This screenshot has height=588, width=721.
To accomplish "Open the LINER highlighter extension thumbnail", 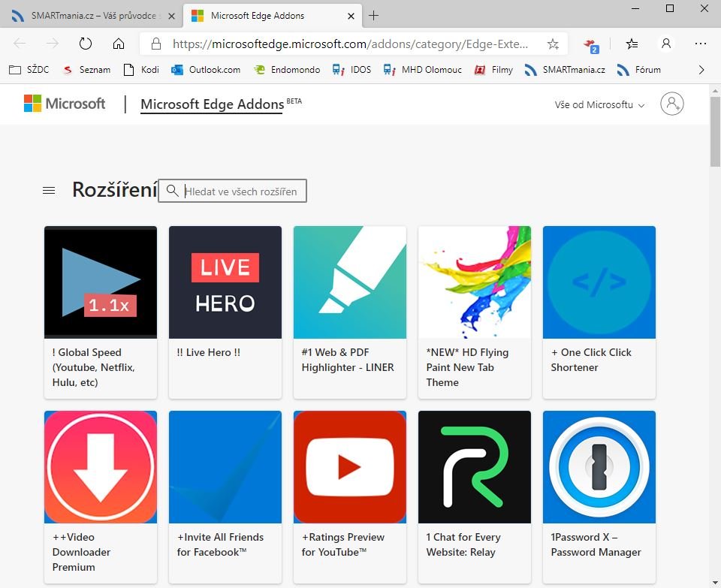I will pyautogui.click(x=350, y=282).
